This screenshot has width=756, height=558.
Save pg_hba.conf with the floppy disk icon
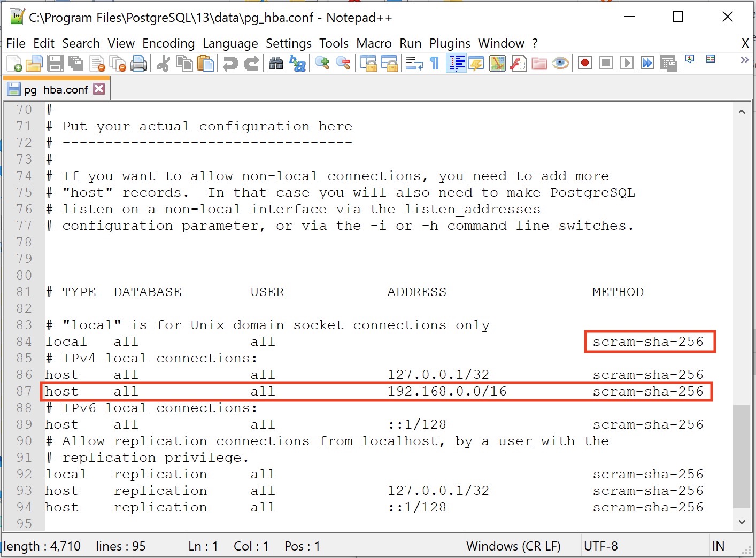pos(55,63)
